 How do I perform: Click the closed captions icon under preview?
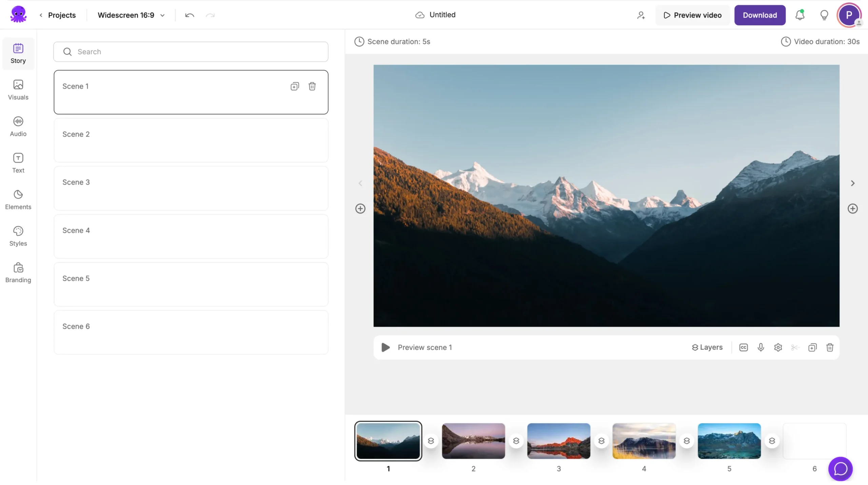[743, 347]
